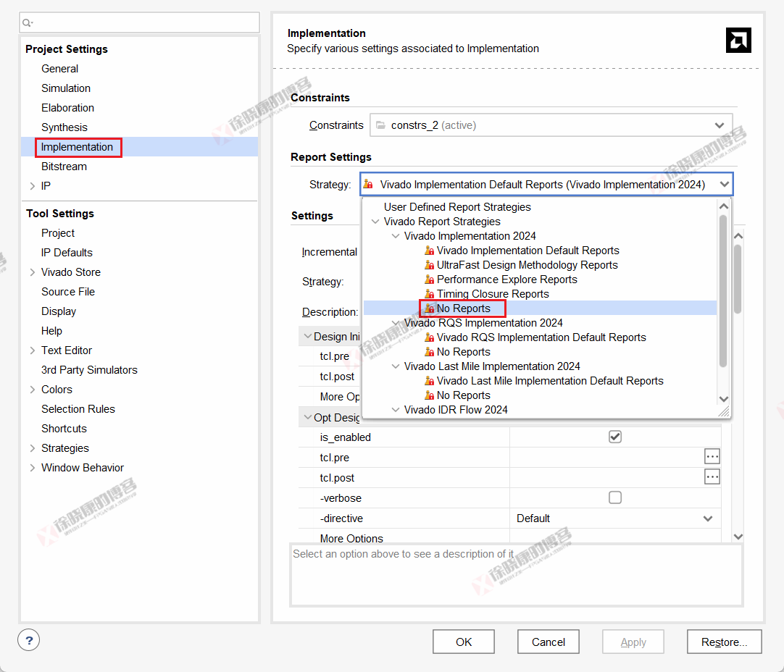Click the option description text box
784x672 pixels.
pos(517,576)
